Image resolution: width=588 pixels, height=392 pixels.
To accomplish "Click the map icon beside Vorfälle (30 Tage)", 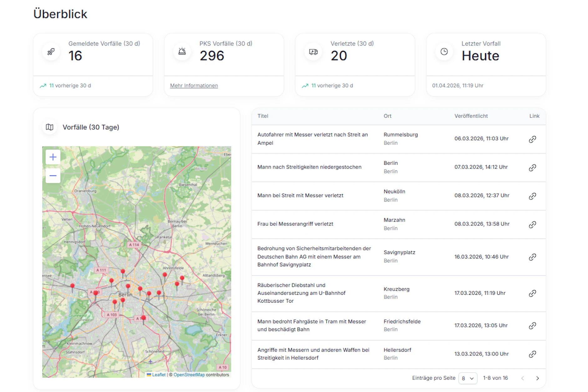I will point(49,127).
